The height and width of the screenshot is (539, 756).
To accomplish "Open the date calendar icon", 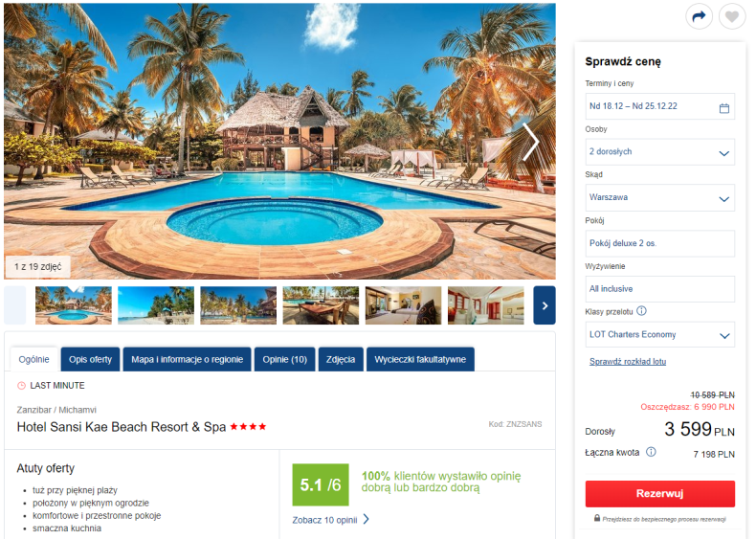I will (x=723, y=108).
